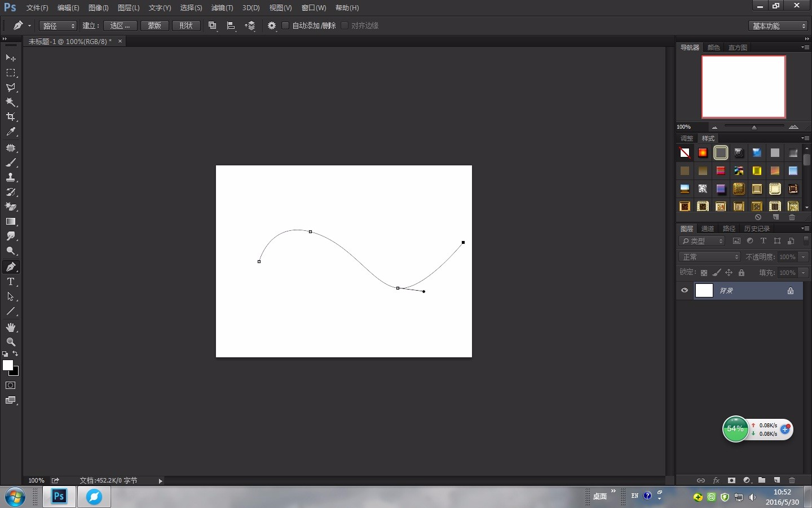Select the Rectangular Marquee tool
The height and width of the screenshot is (508, 812).
[11, 73]
